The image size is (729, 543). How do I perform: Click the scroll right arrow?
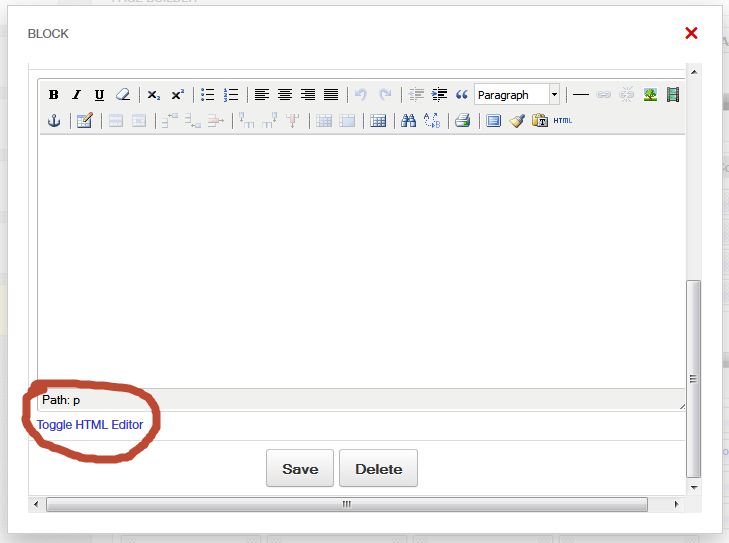tap(676, 504)
